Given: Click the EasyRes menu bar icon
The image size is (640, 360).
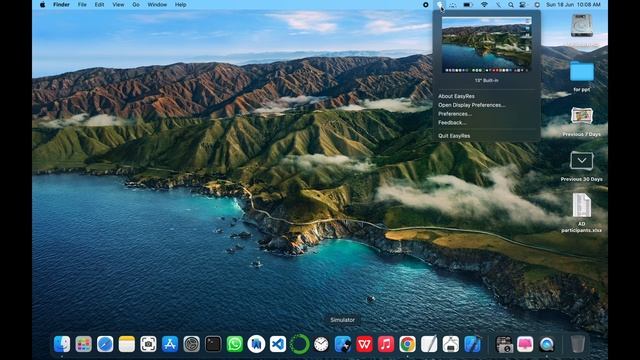Looking at the screenshot, I should click(440, 4).
